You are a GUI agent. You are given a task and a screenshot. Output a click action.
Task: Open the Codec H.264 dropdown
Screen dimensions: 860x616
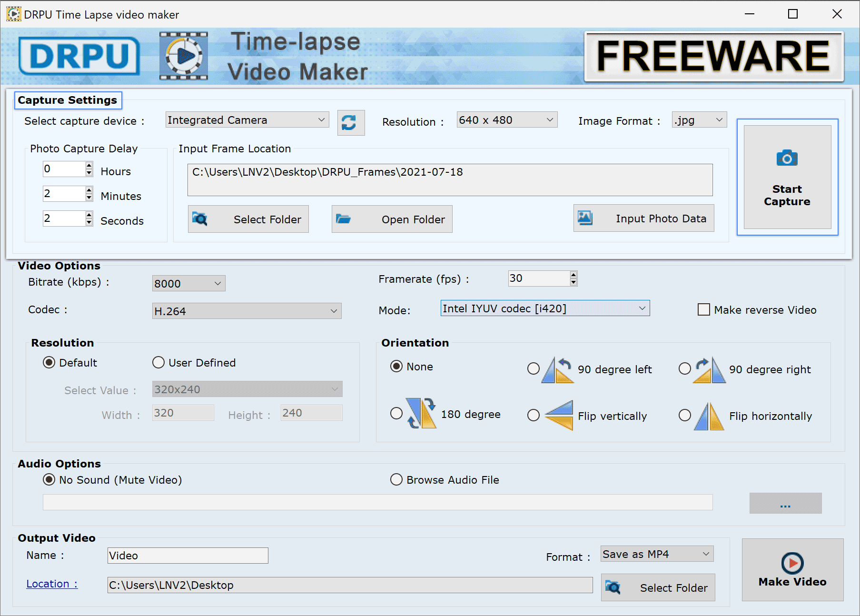pyautogui.click(x=333, y=311)
